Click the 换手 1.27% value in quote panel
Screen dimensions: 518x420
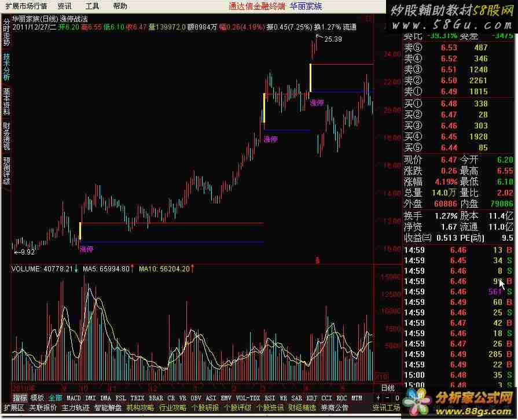(x=446, y=216)
